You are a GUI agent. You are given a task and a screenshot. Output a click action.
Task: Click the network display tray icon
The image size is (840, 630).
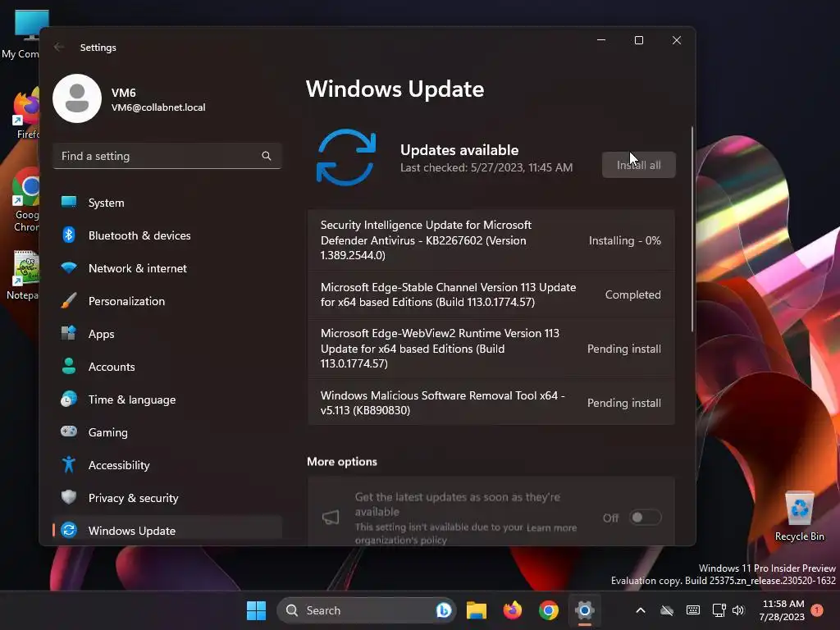pyautogui.click(x=719, y=610)
